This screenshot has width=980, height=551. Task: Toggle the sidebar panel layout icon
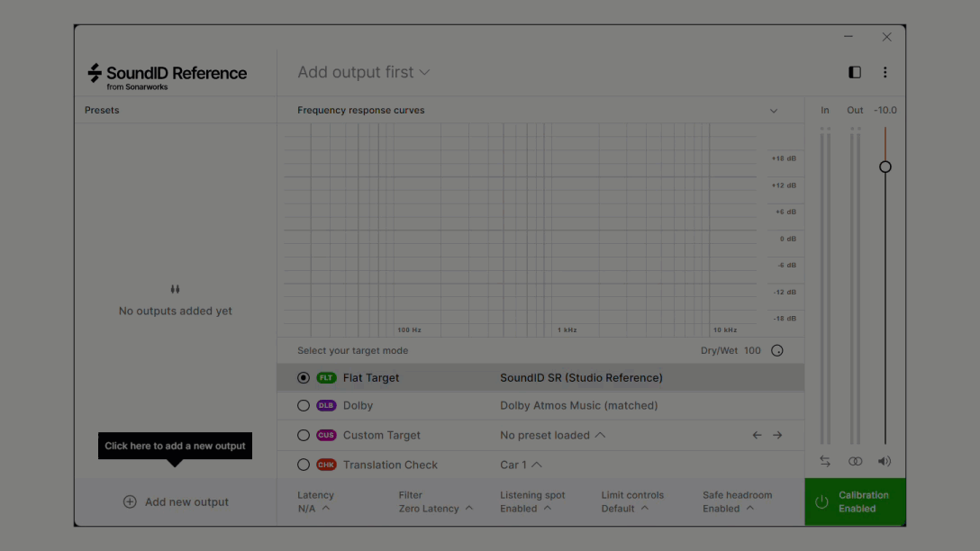(855, 72)
